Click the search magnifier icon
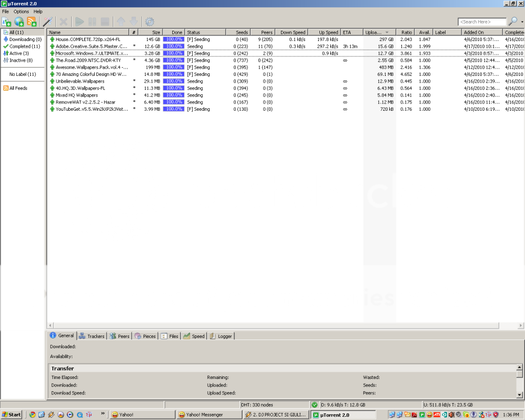The image size is (525, 420). pos(512,22)
